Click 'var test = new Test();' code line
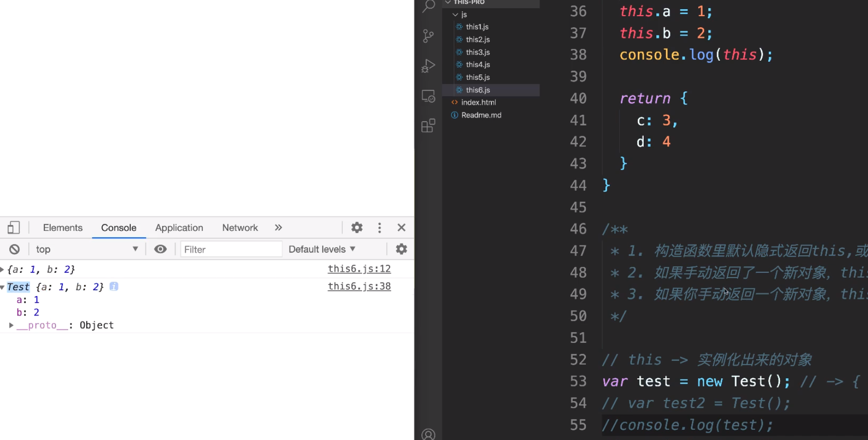Screen dimensions: 868x440 [x=696, y=381]
